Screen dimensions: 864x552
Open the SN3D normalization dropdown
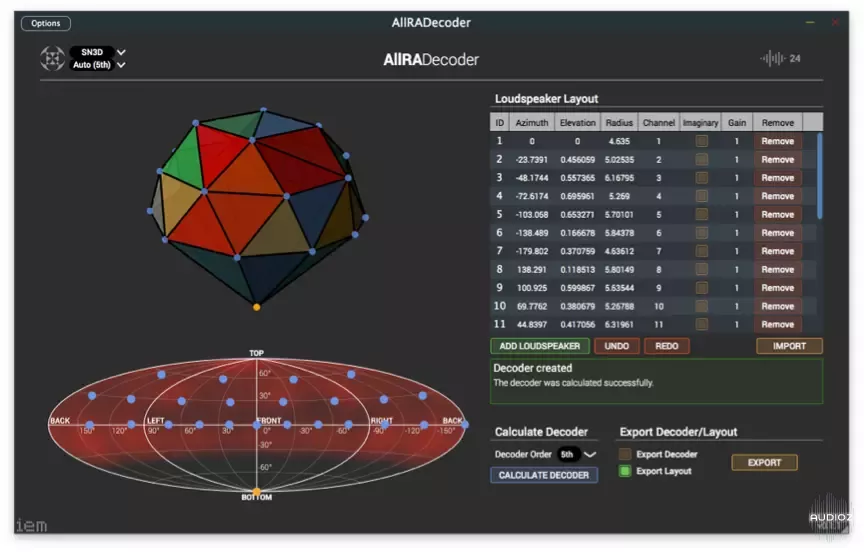point(97,52)
